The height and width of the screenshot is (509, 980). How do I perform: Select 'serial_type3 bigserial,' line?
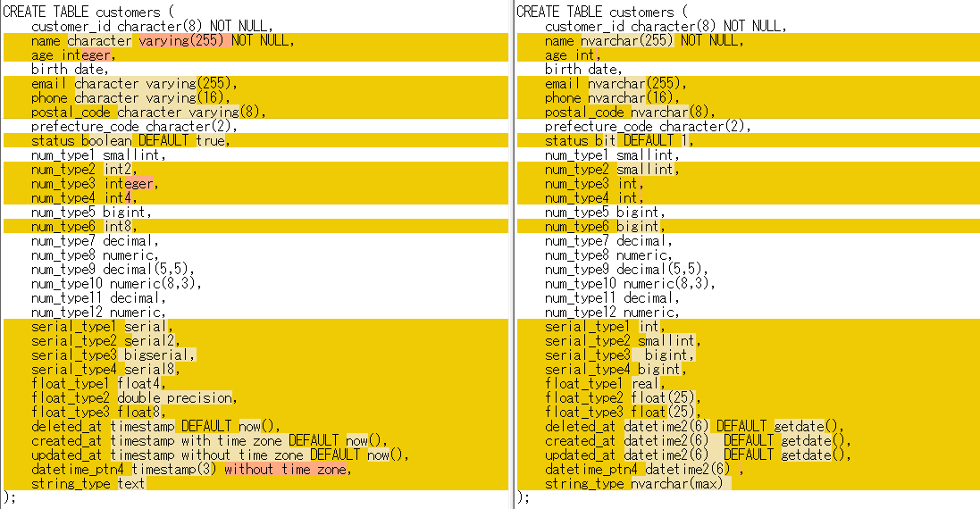tap(113, 355)
